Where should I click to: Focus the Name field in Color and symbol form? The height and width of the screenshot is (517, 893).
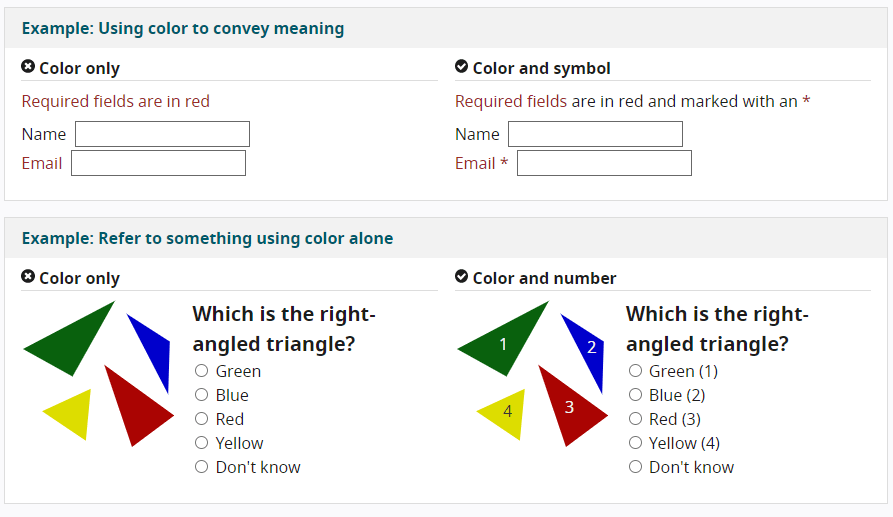click(595, 134)
